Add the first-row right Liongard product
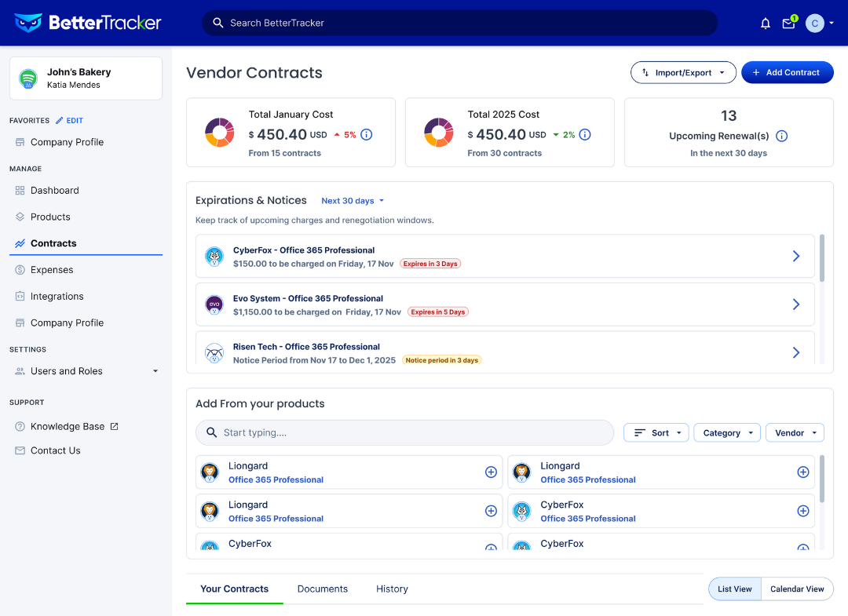The width and height of the screenshot is (848, 616). click(x=803, y=472)
